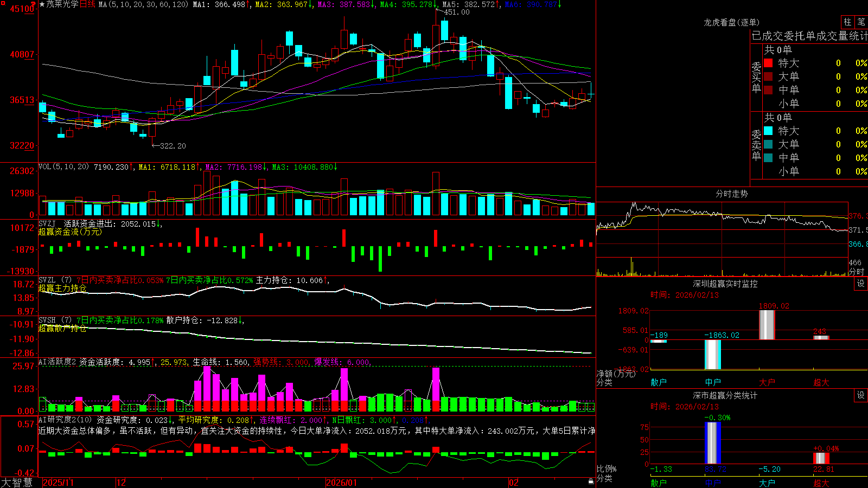Click the MA5: 382.572 value

pyautogui.click(x=469, y=4)
